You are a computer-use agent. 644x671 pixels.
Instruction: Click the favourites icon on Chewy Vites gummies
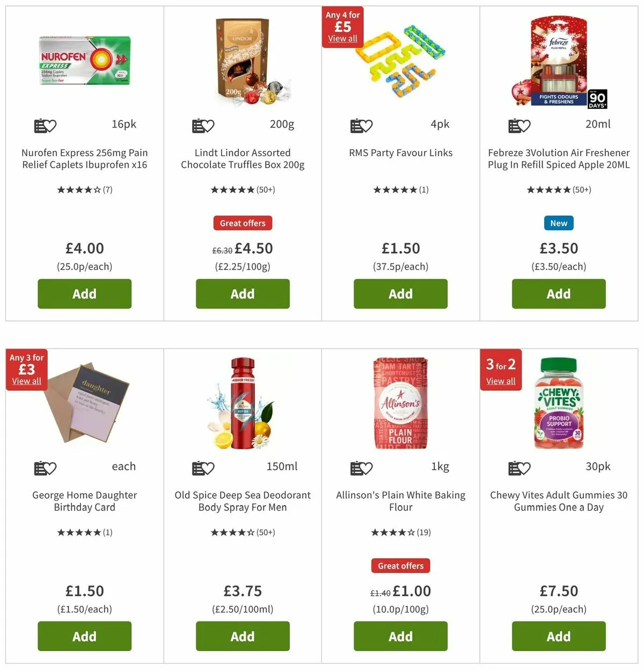[519, 468]
